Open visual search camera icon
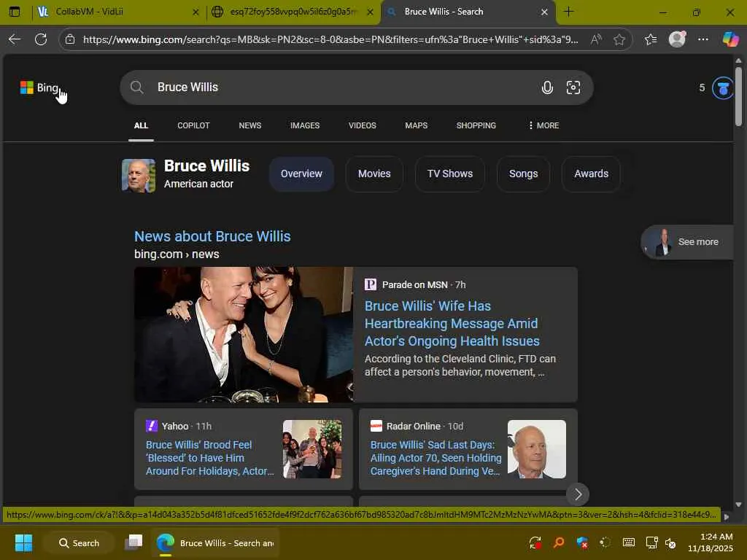 573,87
